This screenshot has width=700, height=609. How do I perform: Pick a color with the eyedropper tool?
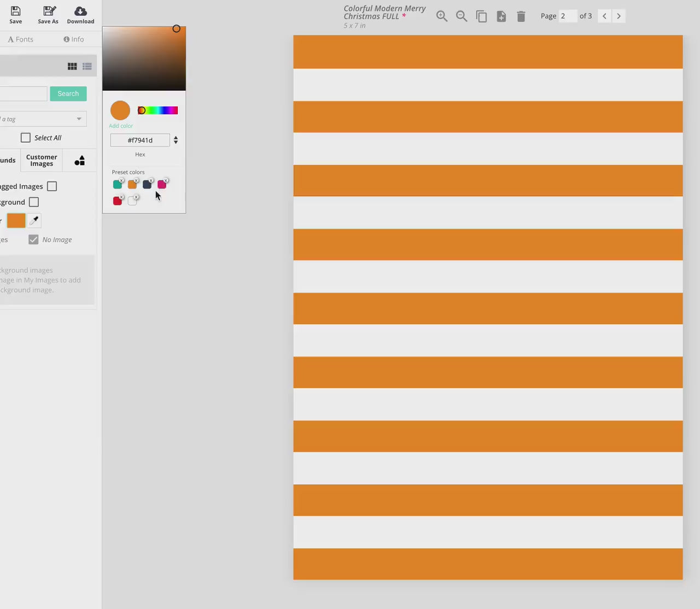[x=34, y=220]
